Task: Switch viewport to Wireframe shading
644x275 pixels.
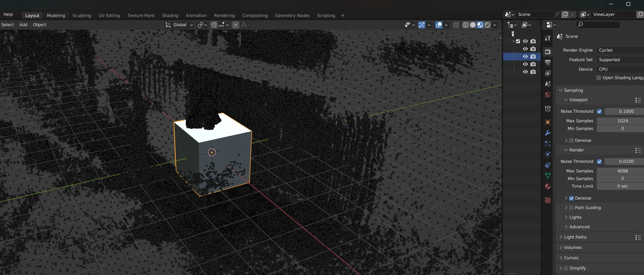Action: click(466, 25)
